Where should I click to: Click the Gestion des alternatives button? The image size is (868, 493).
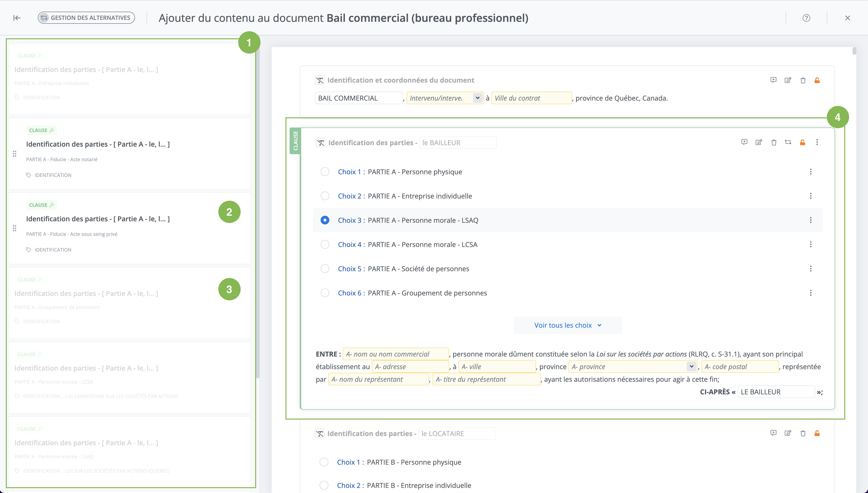(x=86, y=18)
